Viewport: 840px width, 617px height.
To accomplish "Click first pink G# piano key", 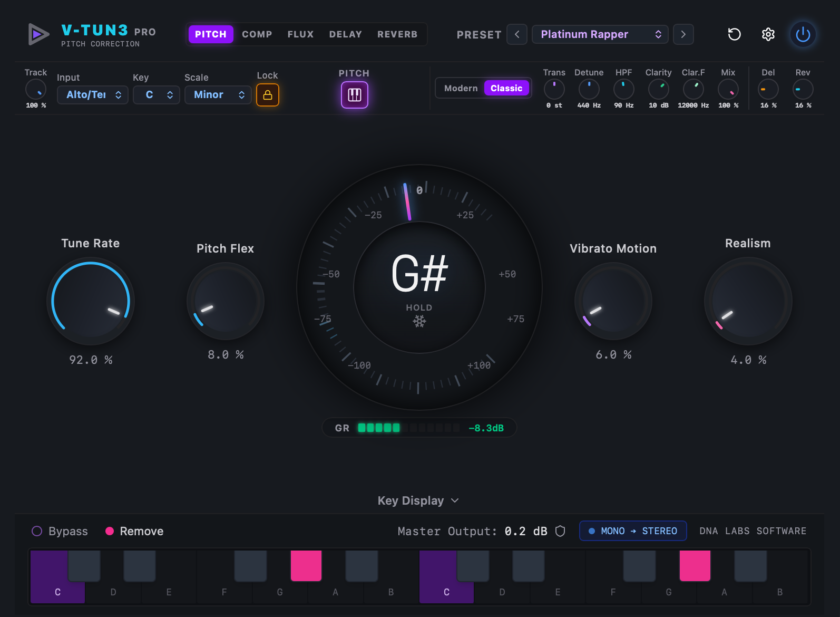I will [306, 565].
